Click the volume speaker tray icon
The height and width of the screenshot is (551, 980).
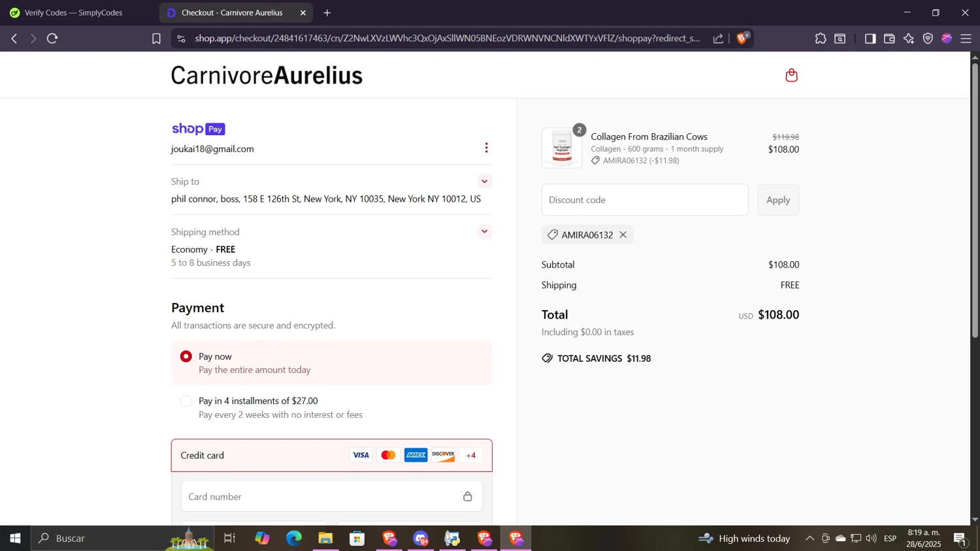pos(872,539)
